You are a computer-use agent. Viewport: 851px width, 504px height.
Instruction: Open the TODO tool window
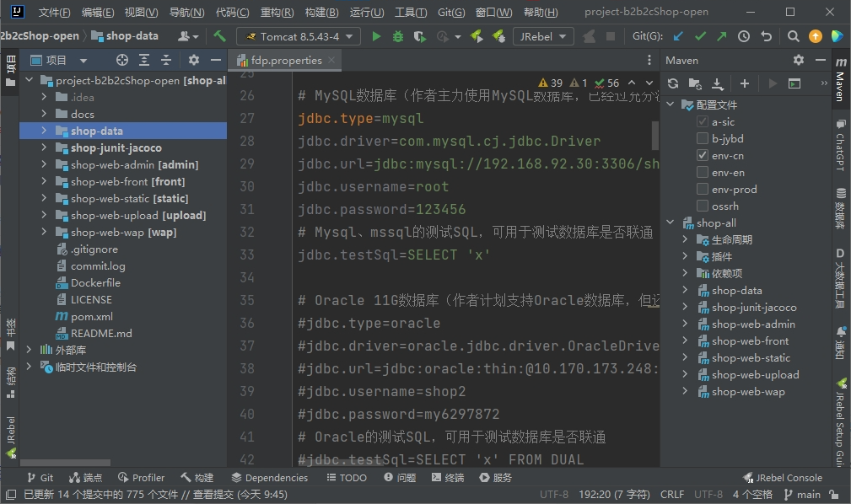coord(347,477)
